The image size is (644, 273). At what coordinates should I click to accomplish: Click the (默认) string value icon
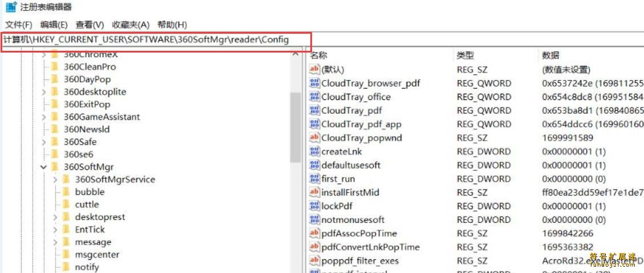tap(315, 70)
